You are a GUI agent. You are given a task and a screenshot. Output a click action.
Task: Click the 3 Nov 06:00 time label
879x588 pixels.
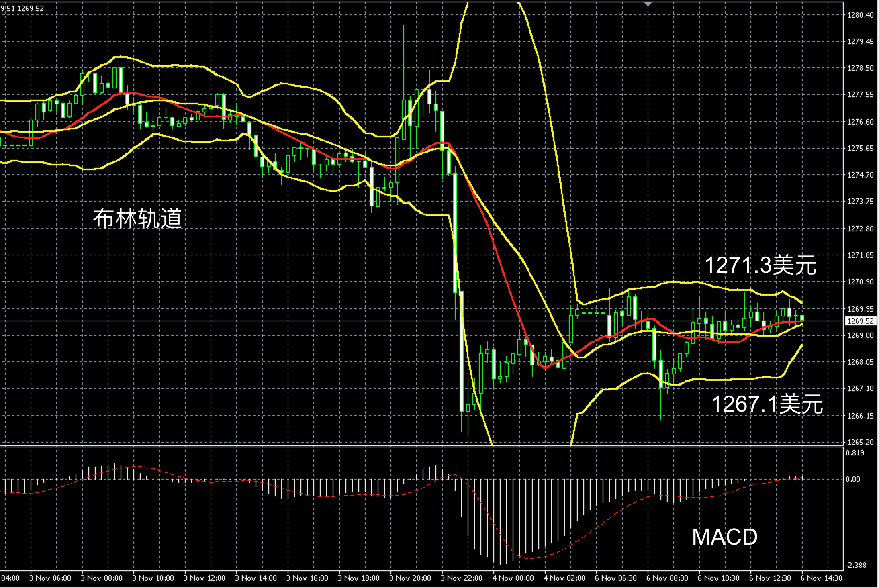tap(50, 578)
